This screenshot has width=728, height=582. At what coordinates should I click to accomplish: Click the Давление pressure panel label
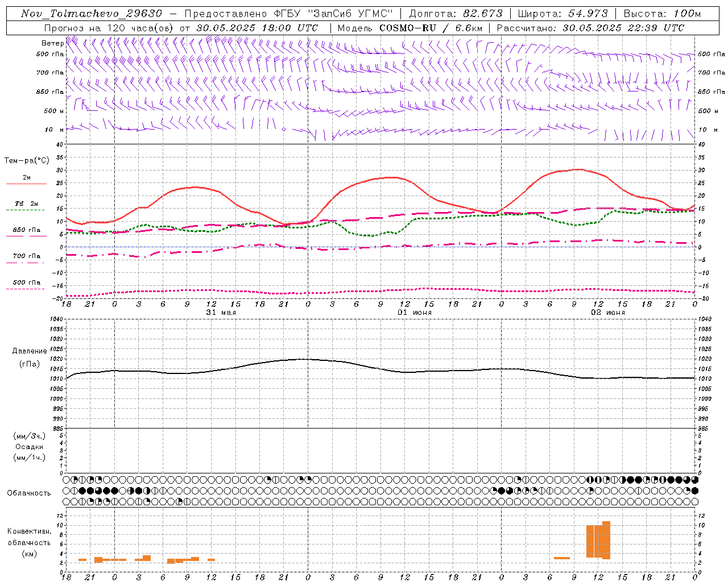[30, 351]
